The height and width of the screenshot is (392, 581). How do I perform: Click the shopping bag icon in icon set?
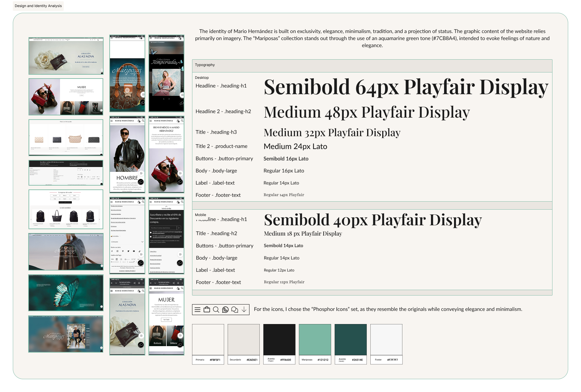pyautogui.click(x=207, y=310)
